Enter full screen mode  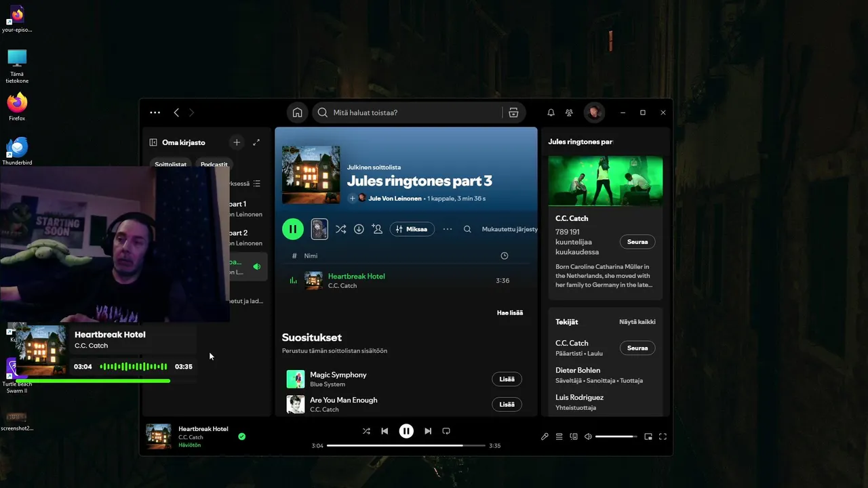click(x=663, y=436)
